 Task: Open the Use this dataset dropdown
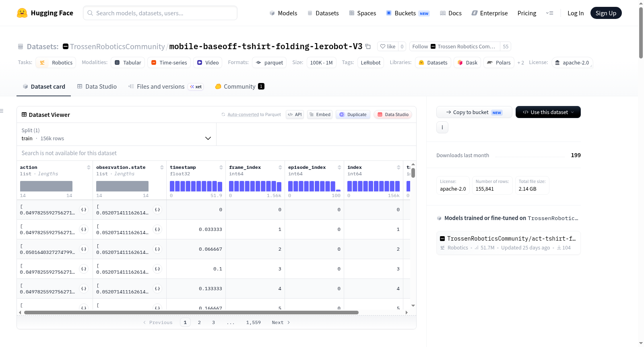point(548,112)
